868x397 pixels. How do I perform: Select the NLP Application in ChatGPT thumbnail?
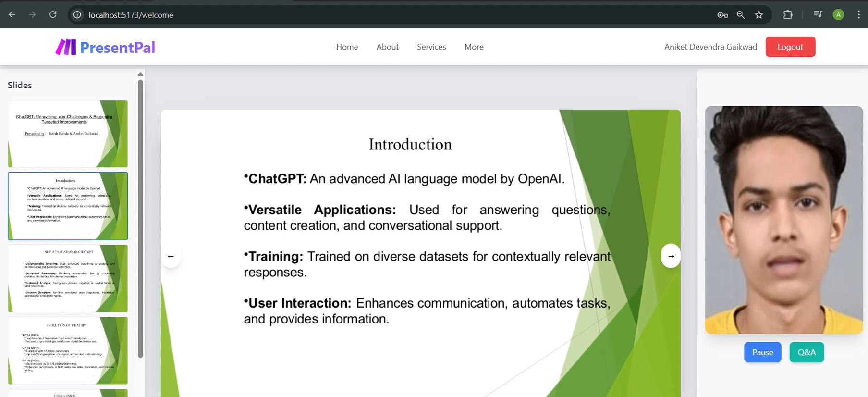(68, 278)
